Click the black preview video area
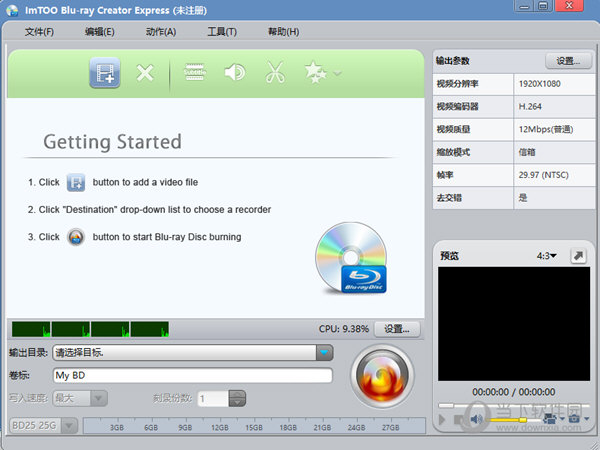 click(x=514, y=324)
